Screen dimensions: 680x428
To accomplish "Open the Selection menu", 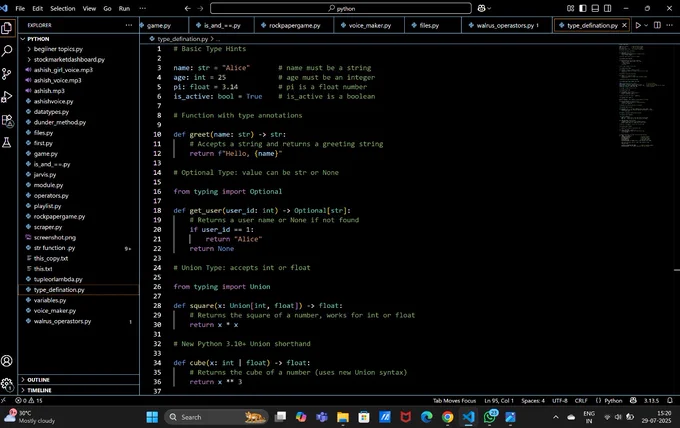I will (62, 8).
